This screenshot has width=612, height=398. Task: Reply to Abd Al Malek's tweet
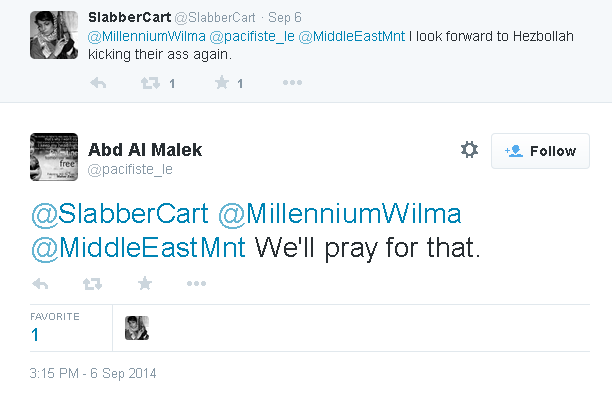[x=40, y=284]
